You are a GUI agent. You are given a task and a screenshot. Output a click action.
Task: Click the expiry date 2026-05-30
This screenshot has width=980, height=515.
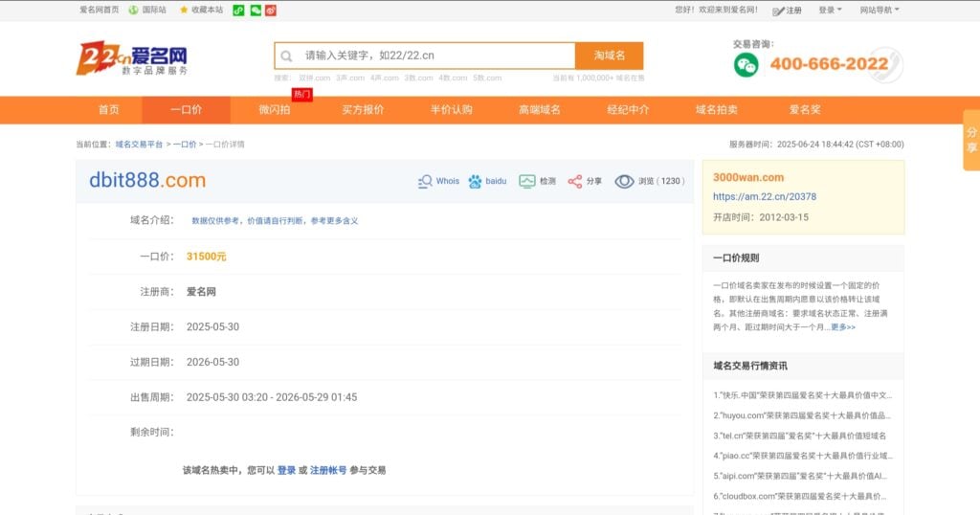[212, 362]
